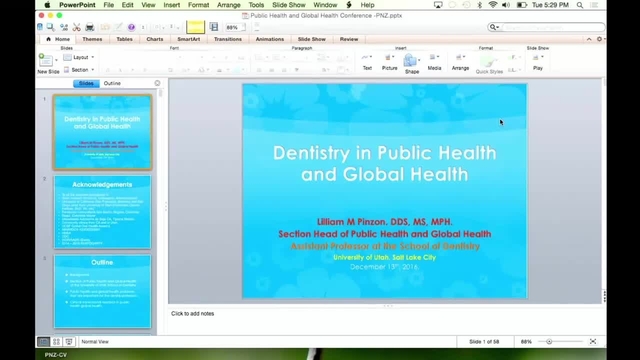Image resolution: width=640 pixels, height=360 pixels.
Task: Click the fit slide to window icon
Action: (593, 342)
